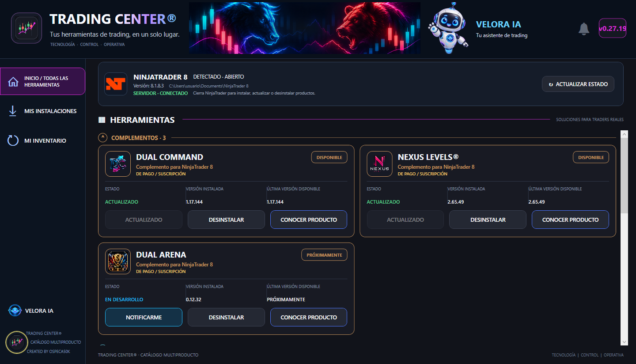
Task: Click the Velora IA sidebar eye icon
Action: pyautogui.click(x=15, y=311)
